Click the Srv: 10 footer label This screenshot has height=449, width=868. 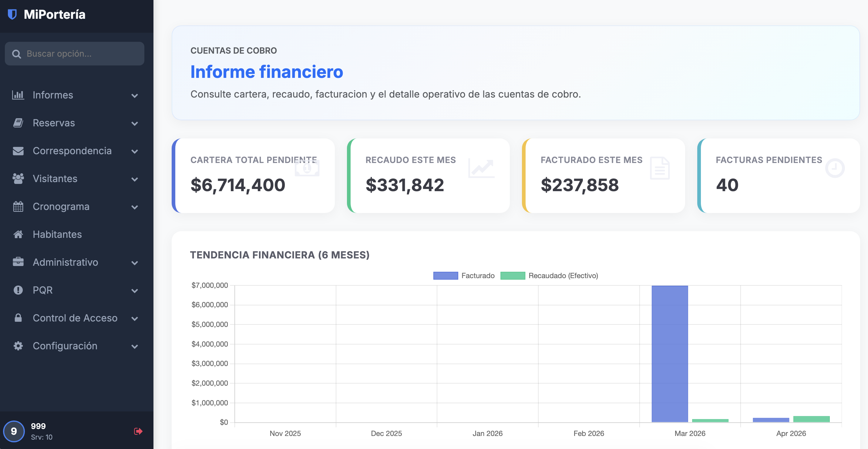(x=42, y=437)
